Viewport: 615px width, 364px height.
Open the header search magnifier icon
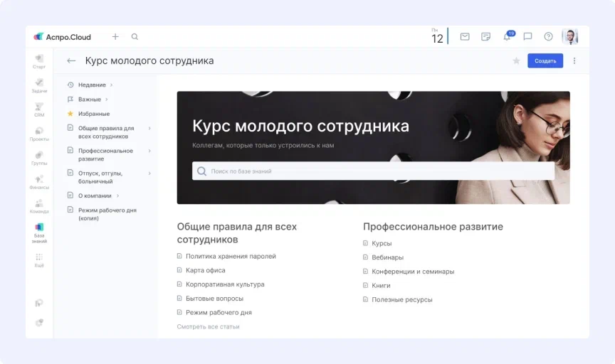pos(135,36)
